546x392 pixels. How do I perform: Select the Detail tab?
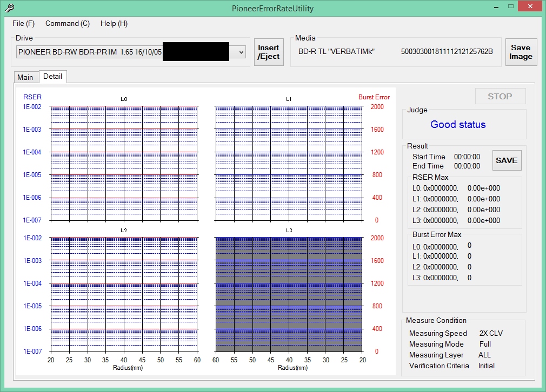[x=52, y=77]
